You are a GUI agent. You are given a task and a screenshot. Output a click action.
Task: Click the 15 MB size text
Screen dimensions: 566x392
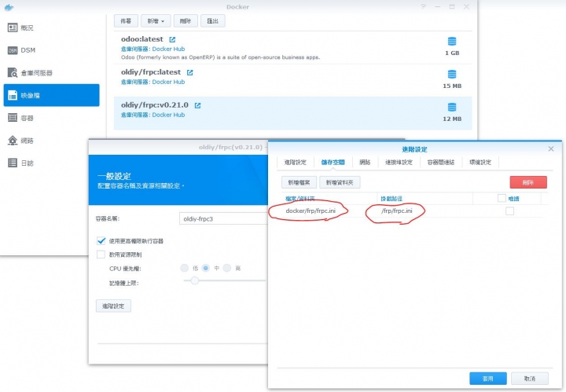[x=452, y=86]
